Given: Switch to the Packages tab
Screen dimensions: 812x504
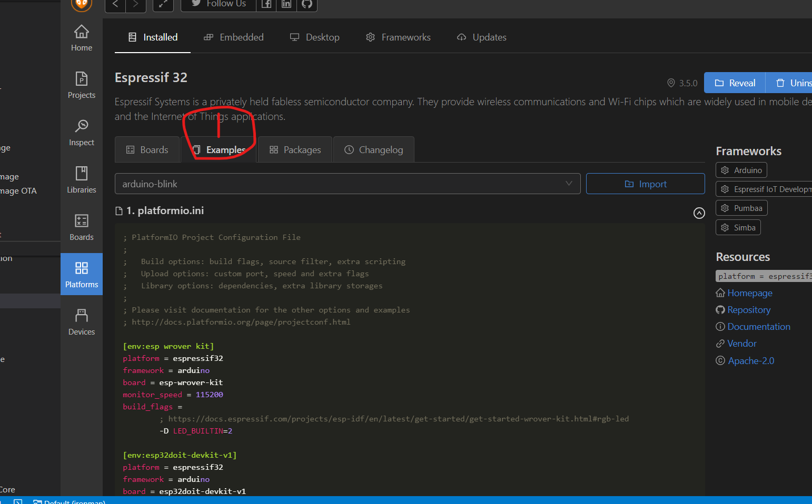Looking at the screenshot, I should tap(295, 149).
